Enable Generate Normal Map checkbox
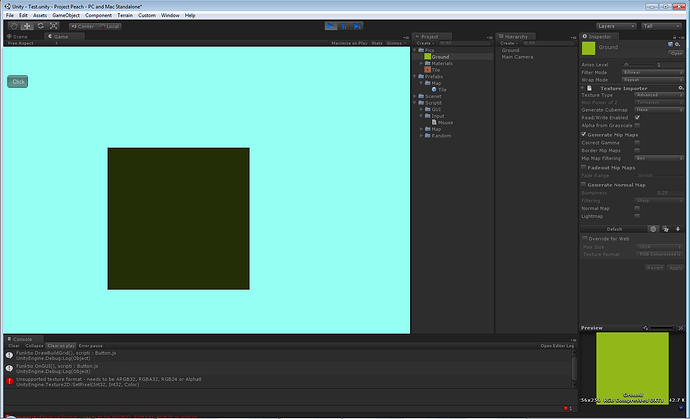Image resolution: width=690 pixels, height=419 pixels. [x=584, y=184]
